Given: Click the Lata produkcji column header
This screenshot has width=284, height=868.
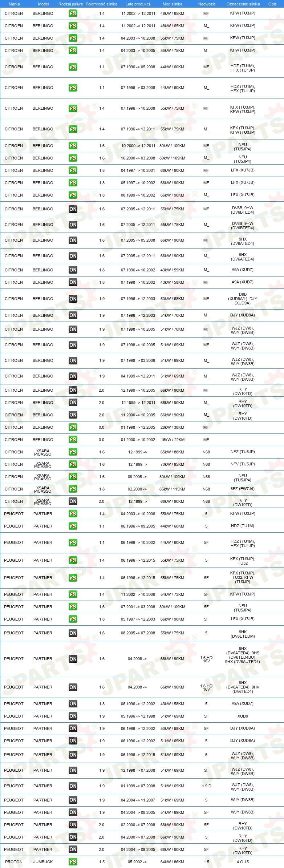Looking at the screenshot, I should tap(138, 4).
